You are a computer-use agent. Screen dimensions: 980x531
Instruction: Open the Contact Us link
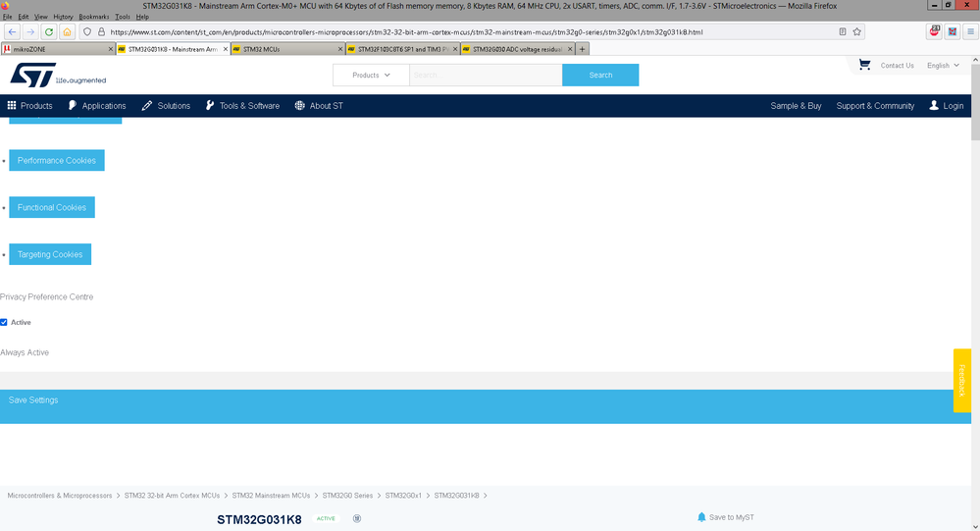tap(897, 65)
